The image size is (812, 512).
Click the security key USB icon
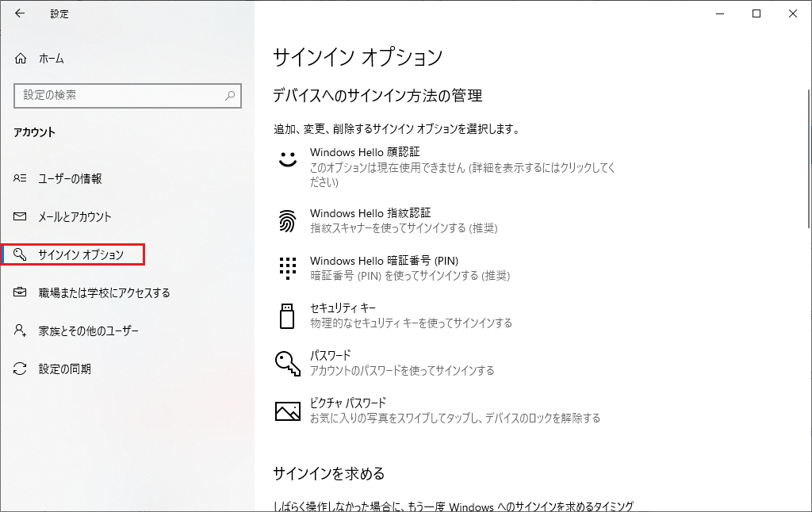coord(287,315)
